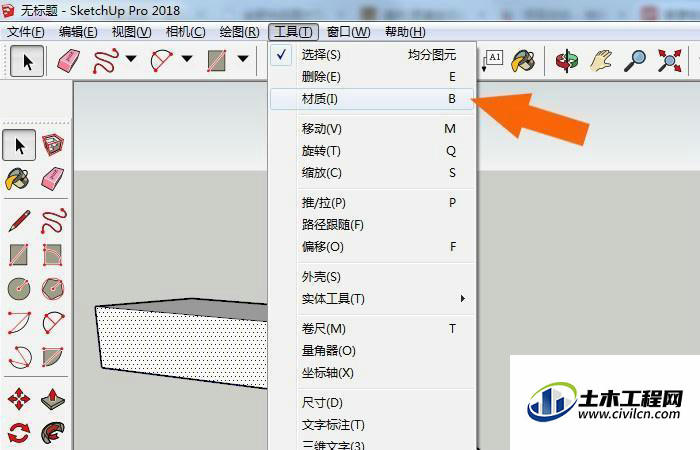This screenshot has height=450, width=700.
Task: Pick the Eraser tool in top toolbar
Action: [68, 61]
